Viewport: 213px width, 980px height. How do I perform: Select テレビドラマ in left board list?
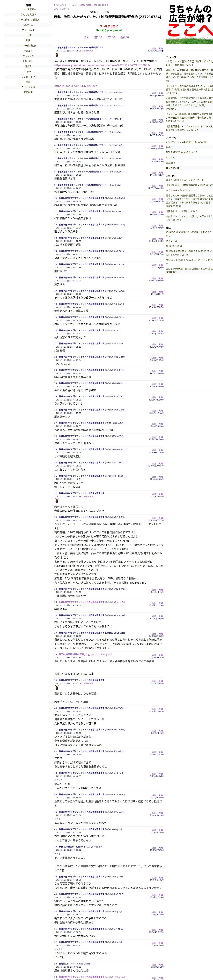[x=28, y=76]
